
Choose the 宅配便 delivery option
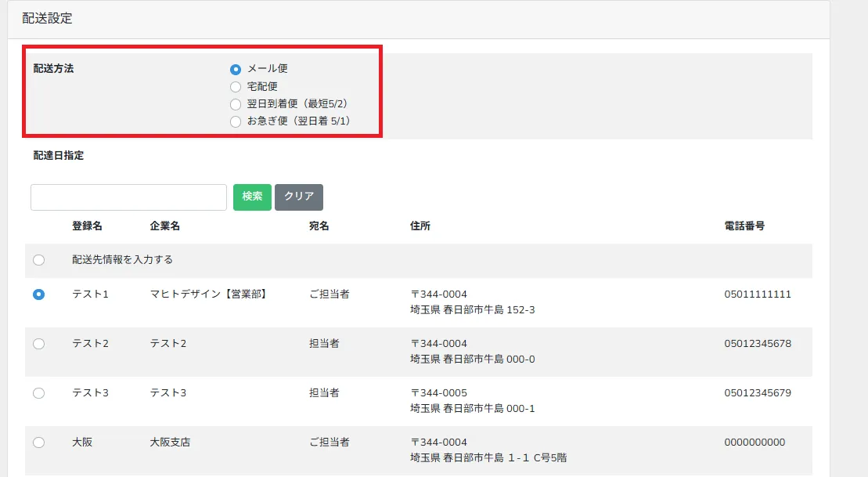[236, 86]
